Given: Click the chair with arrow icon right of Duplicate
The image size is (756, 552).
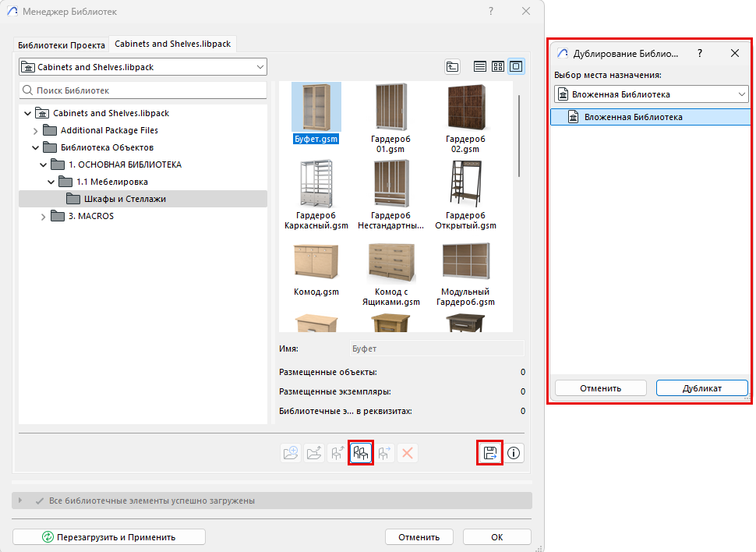Looking at the screenshot, I should 384,453.
